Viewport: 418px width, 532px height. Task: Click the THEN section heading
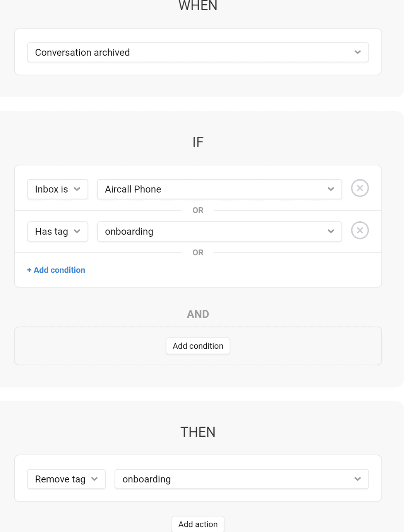point(198,432)
